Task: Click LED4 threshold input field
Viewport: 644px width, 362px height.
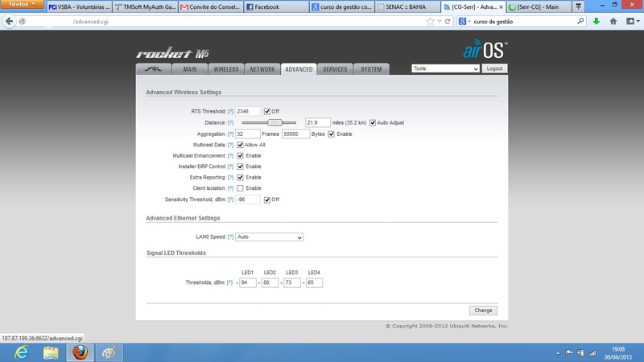Action: (314, 282)
